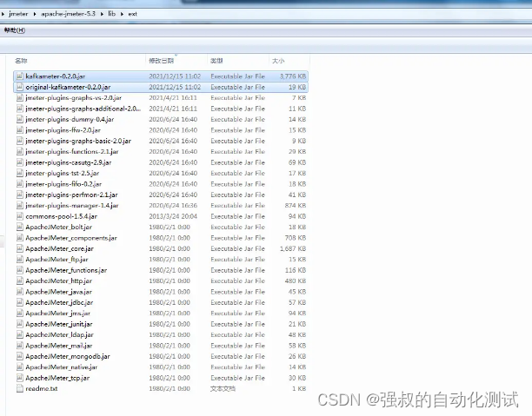This screenshot has height=416, width=532.
Task: Sort by the 名称 column header
Action: coord(21,61)
